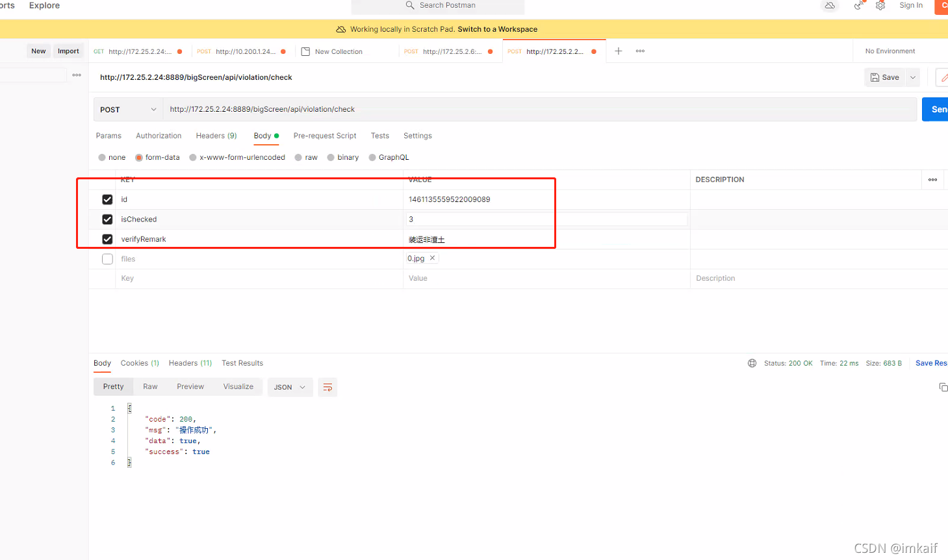Open the satellite capture requests icon
Viewport: 948px width, 560px height.
point(859,5)
